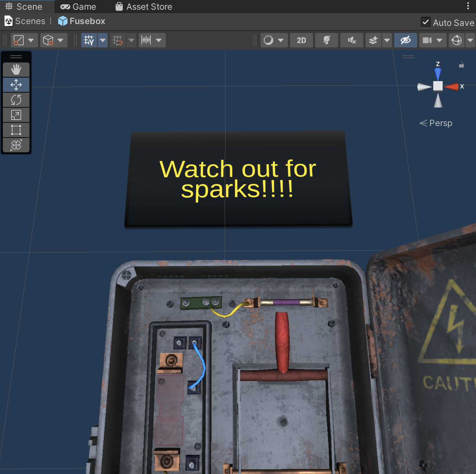Expand the effects toggle dropdown arrow
This screenshot has width=476, height=474.
click(x=387, y=40)
